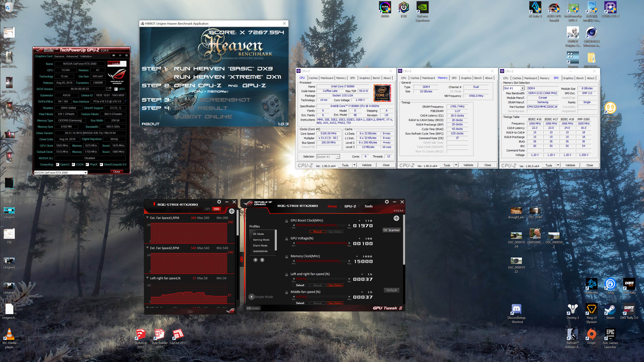Click the GPU Boost Clock slider bar
The height and width of the screenshot is (362, 644).
[x=321, y=225]
